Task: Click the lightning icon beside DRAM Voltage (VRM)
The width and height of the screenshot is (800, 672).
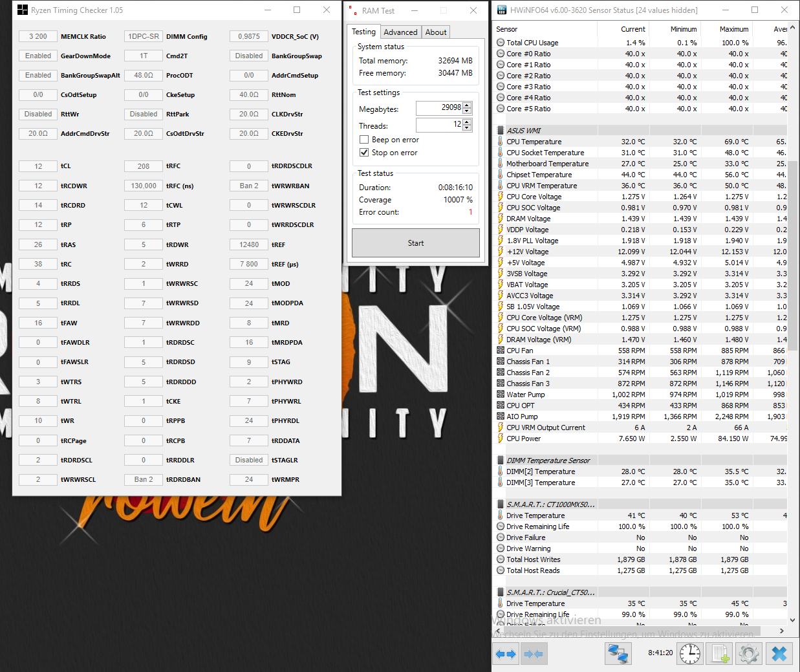Action: click(x=500, y=340)
